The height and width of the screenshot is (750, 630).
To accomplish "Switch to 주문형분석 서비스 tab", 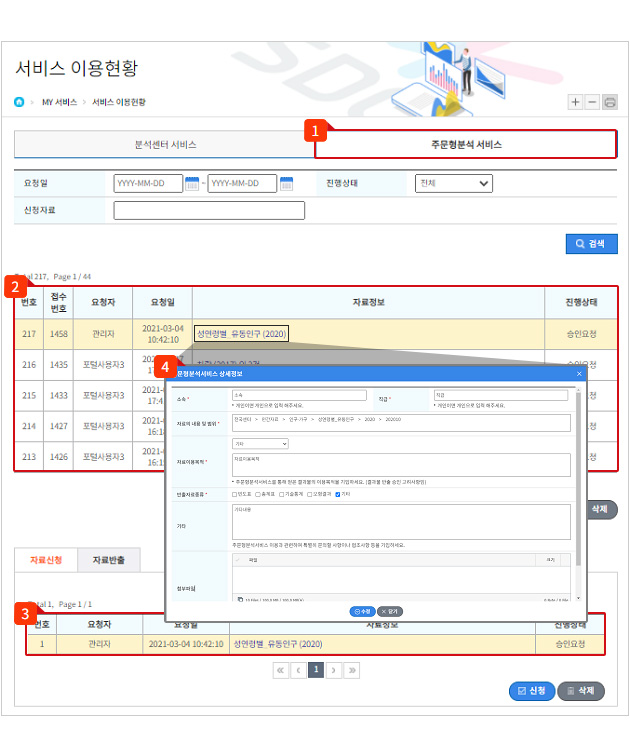I will point(465,144).
